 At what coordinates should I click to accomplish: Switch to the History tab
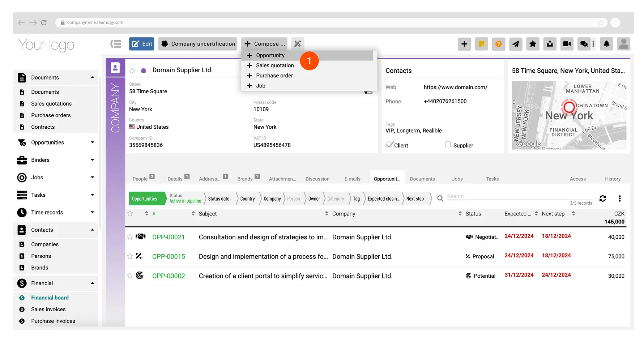point(613,179)
